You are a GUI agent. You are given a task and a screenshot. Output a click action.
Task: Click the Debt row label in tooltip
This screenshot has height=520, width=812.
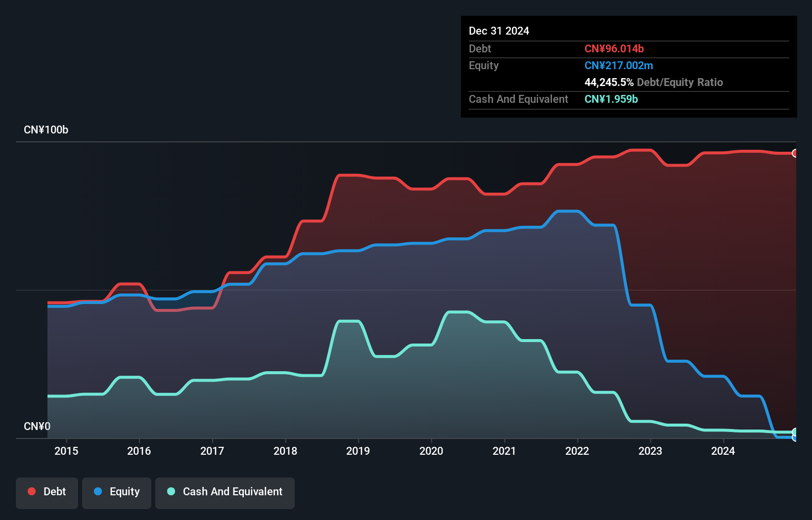[480, 48]
